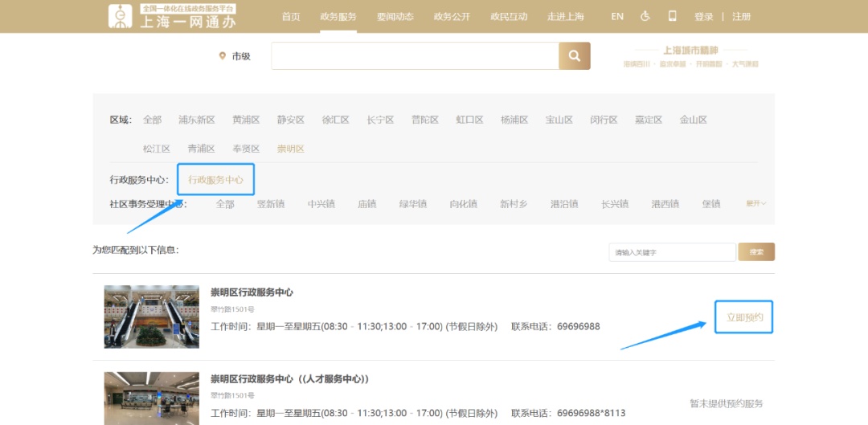The image size is (868, 425).
Task: Open the accessibility wheelchair icon
Action: (x=645, y=16)
